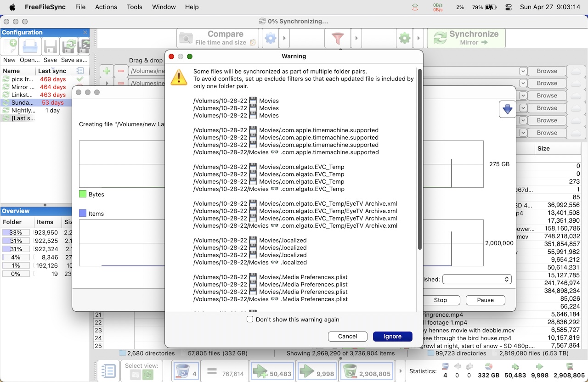Image resolution: width=588 pixels, height=382 pixels.
Task: Click the blue down-arrow minimize icon in the progress window
Action: coord(507,109)
